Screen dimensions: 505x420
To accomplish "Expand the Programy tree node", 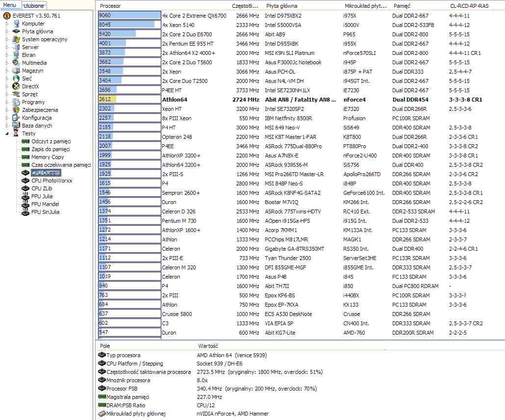I will pos(7,102).
